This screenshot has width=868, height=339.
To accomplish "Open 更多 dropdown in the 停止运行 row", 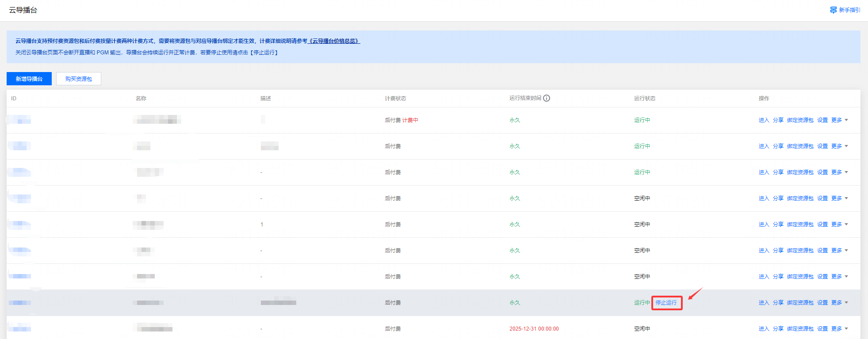I will click(839, 303).
